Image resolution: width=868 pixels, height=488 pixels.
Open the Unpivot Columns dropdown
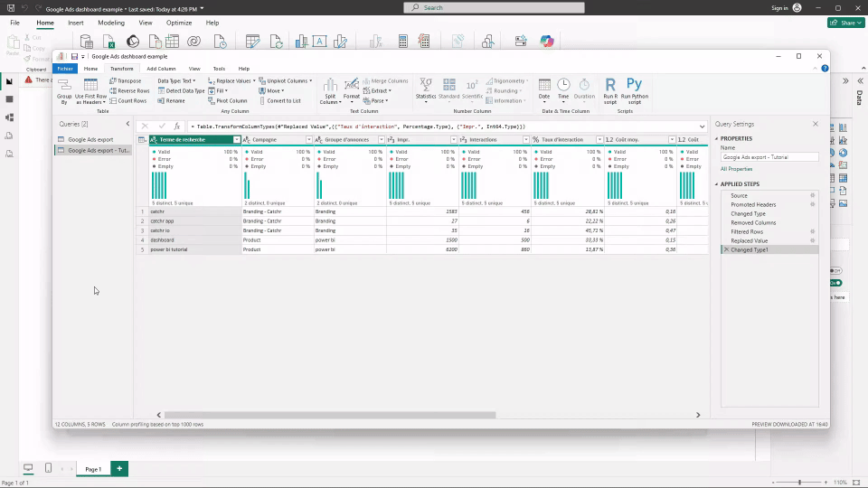point(285,80)
